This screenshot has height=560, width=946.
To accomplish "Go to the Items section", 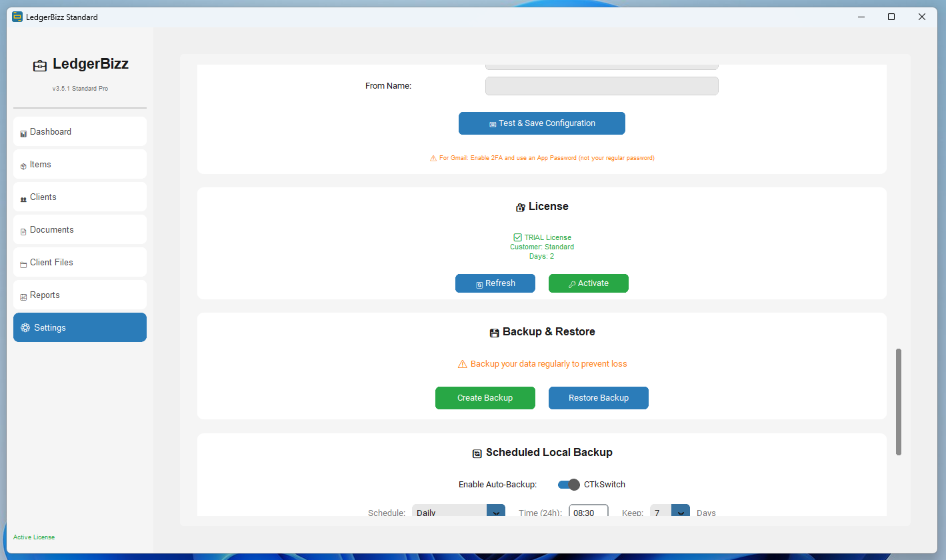I will coord(80,164).
